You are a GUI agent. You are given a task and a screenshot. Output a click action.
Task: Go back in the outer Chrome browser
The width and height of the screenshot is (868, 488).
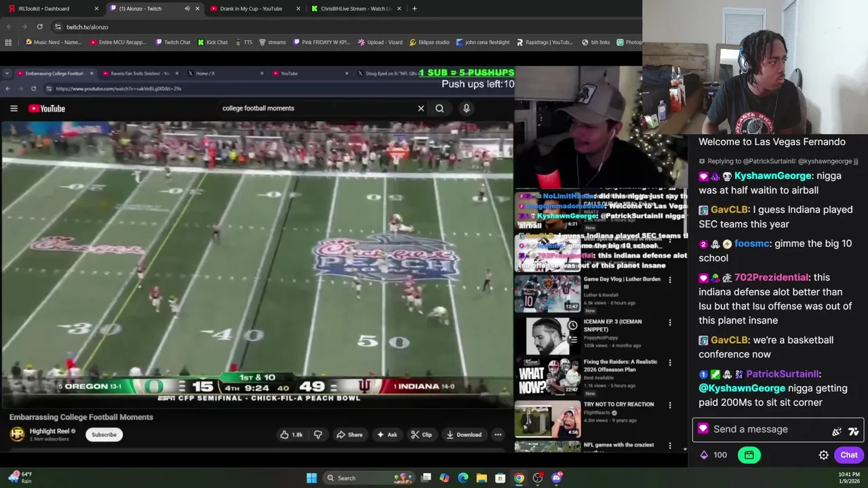[x=9, y=26]
